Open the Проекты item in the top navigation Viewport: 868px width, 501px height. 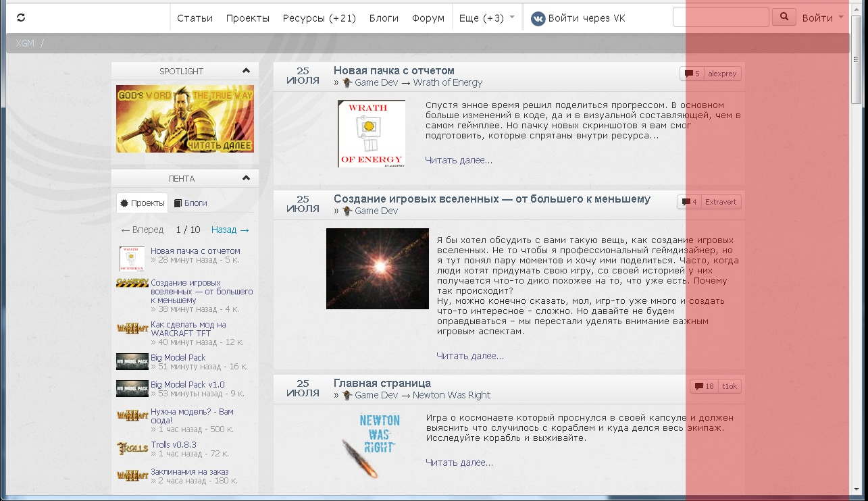pyautogui.click(x=248, y=18)
